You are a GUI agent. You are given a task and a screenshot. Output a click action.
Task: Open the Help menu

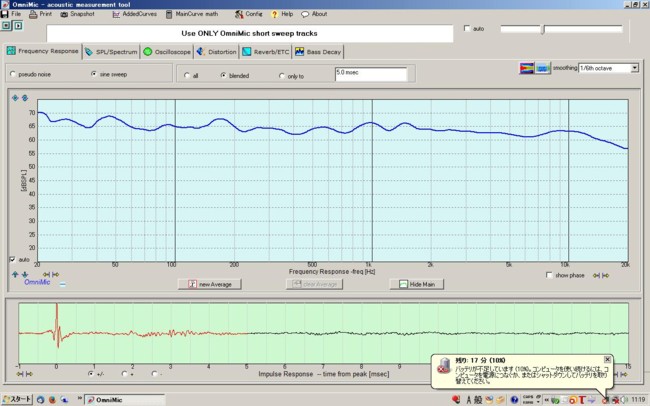point(282,14)
